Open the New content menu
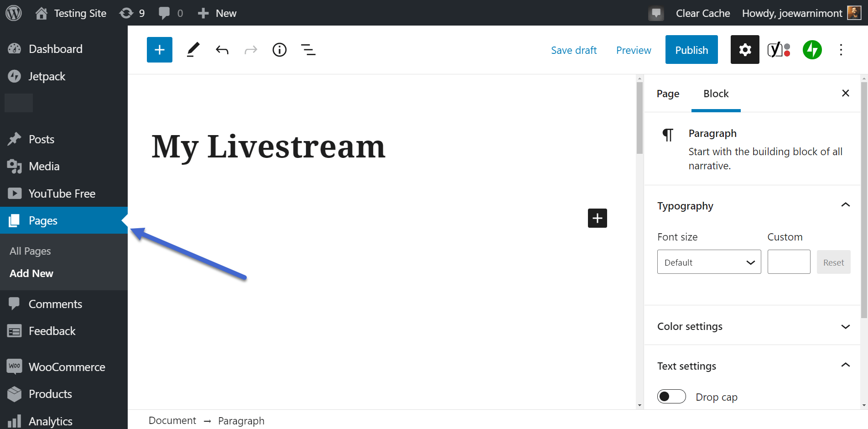Image resolution: width=868 pixels, height=429 pixels. tap(217, 13)
